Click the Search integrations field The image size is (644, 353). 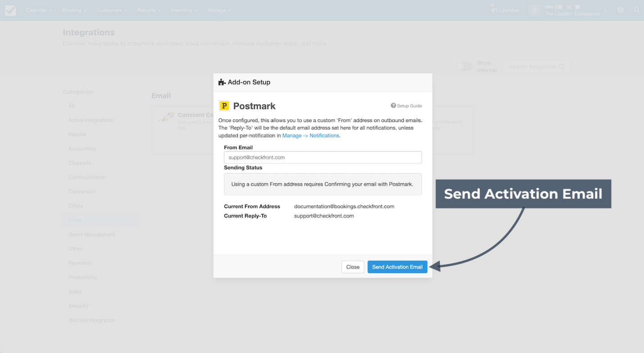(537, 67)
